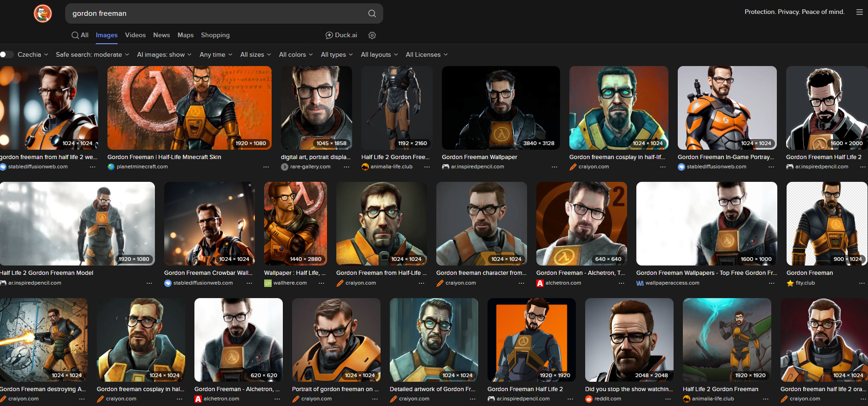This screenshot has height=406, width=868.
Task: Expand the Czechia region dropdown
Action: click(x=33, y=55)
